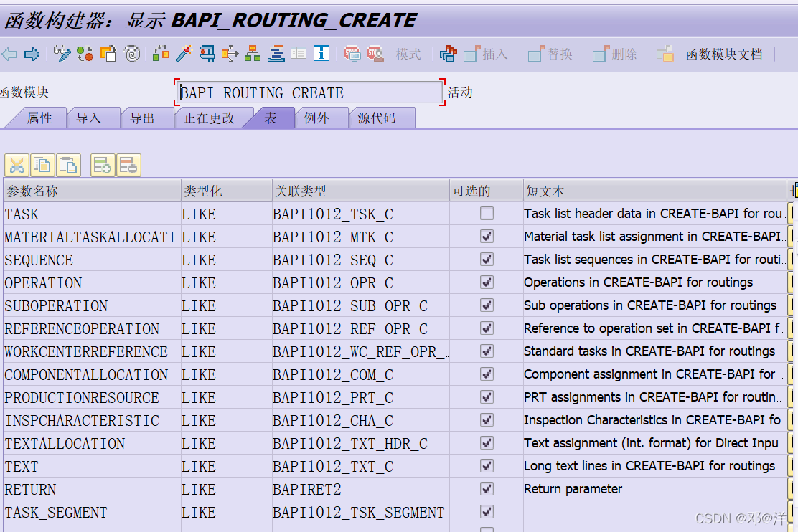Uncheck the optional box for RETURN parameter
This screenshot has height=532, width=798.
coord(485,490)
